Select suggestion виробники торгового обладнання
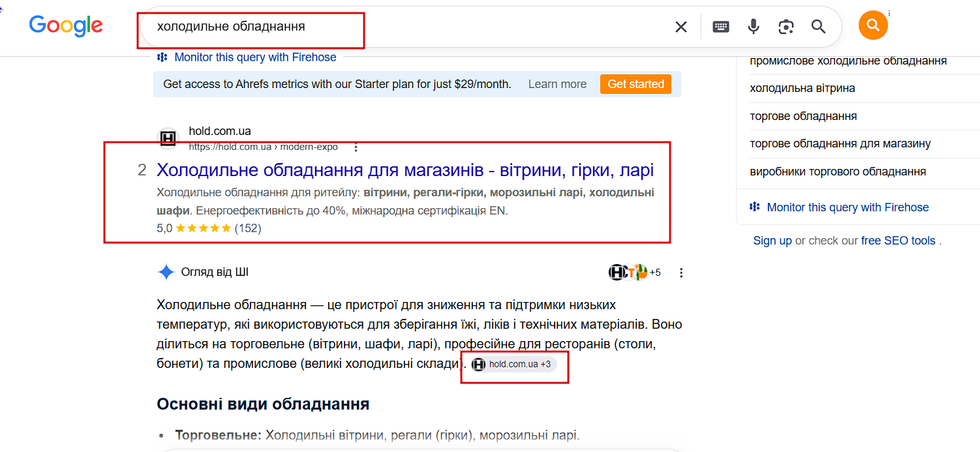980x452 pixels. pos(838,172)
